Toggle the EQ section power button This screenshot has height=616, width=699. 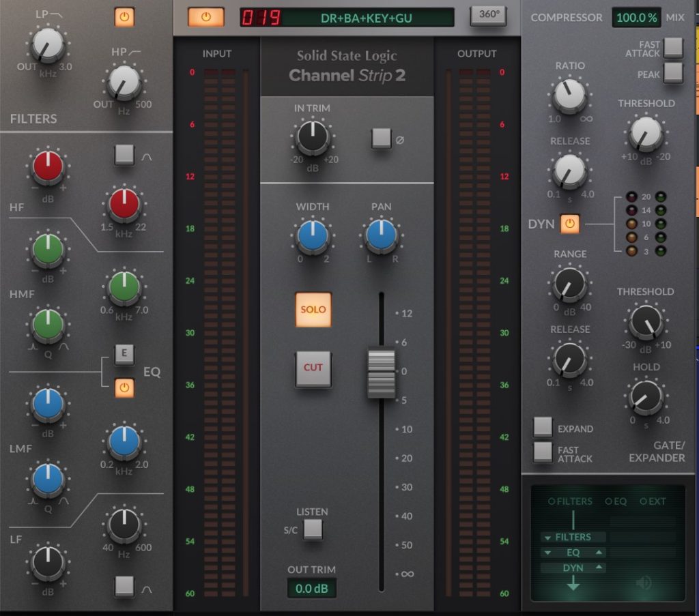point(124,387)
